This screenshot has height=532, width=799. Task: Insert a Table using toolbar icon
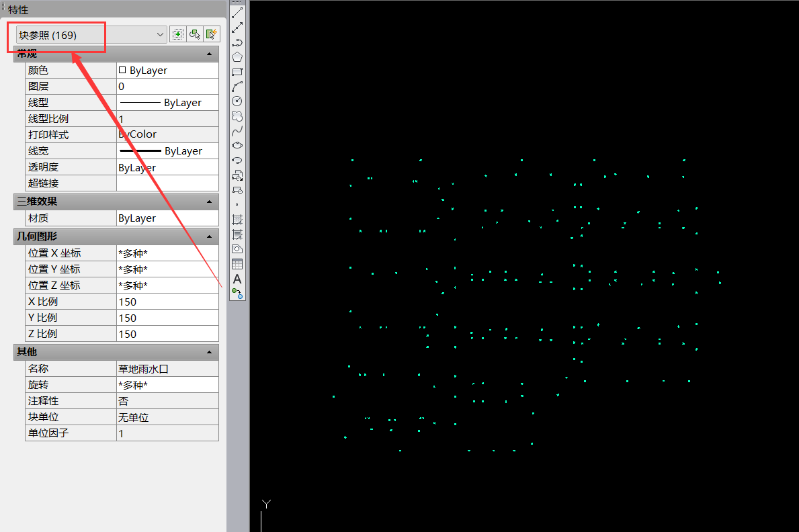click(x=237, y=263)
